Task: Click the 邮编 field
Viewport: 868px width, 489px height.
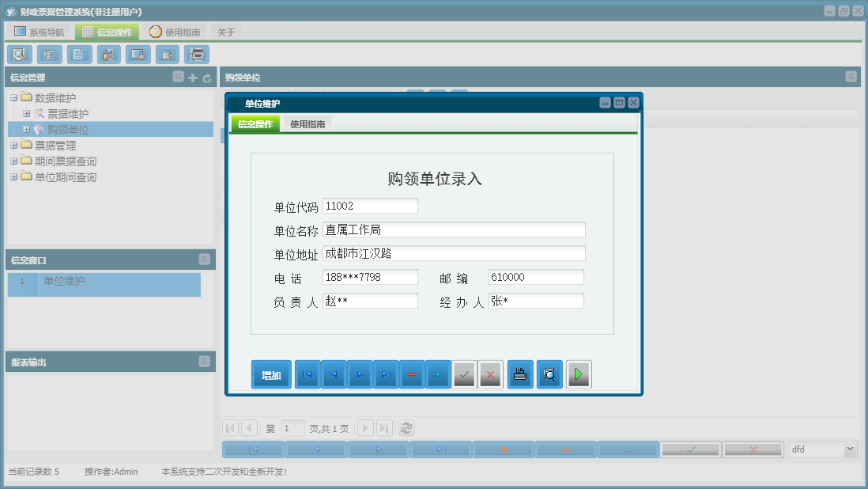Action: 536,277
